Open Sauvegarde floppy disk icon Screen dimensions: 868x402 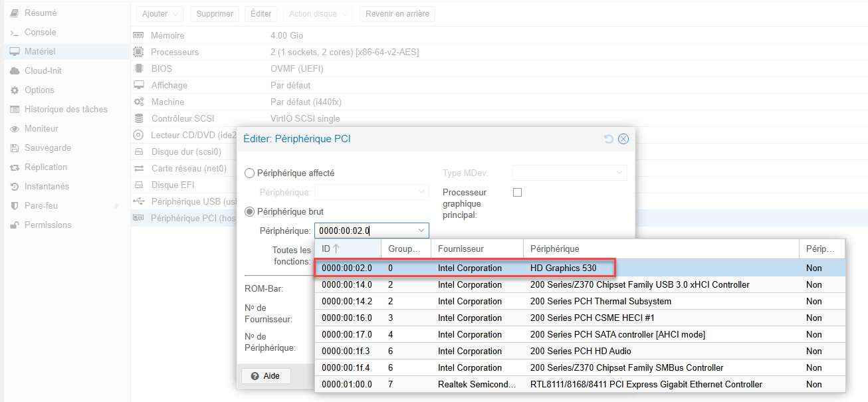click(15, 148)
